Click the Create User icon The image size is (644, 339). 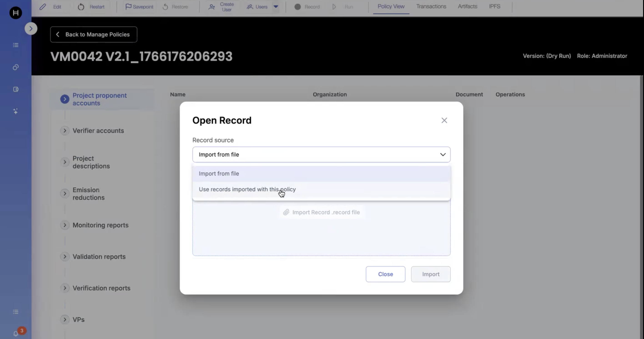212,7
